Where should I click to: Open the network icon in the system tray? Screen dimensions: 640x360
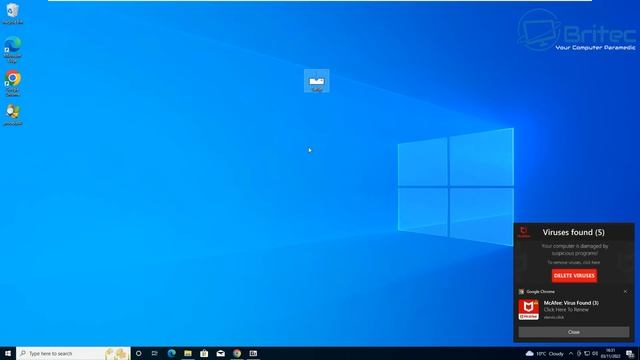tap(587, 353)
